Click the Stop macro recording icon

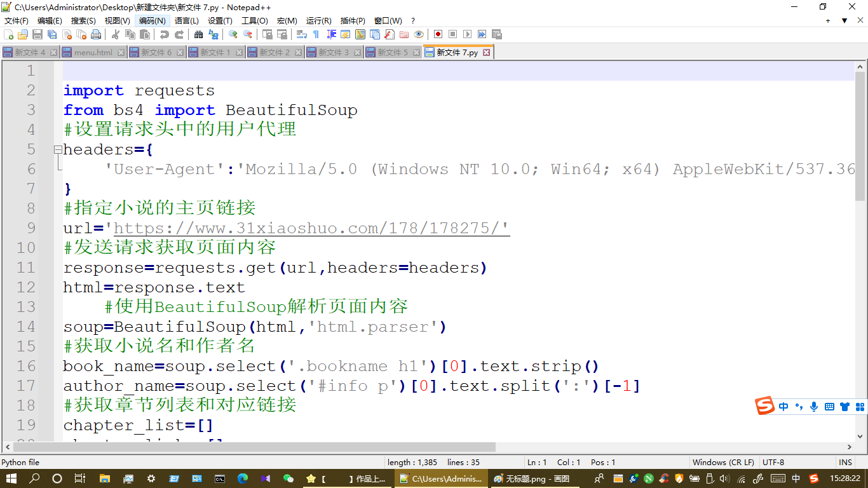point(452,34)
